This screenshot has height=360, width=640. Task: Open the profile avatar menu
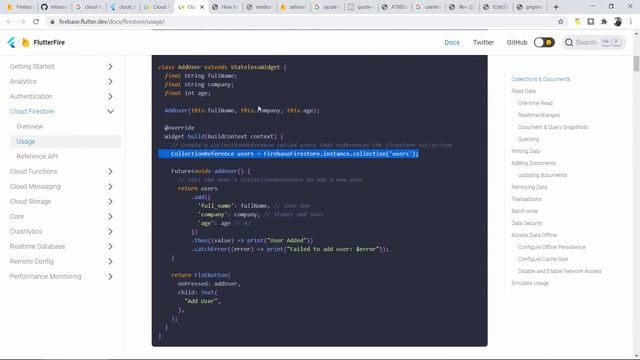pyautogui.click(x=618, y=22)
